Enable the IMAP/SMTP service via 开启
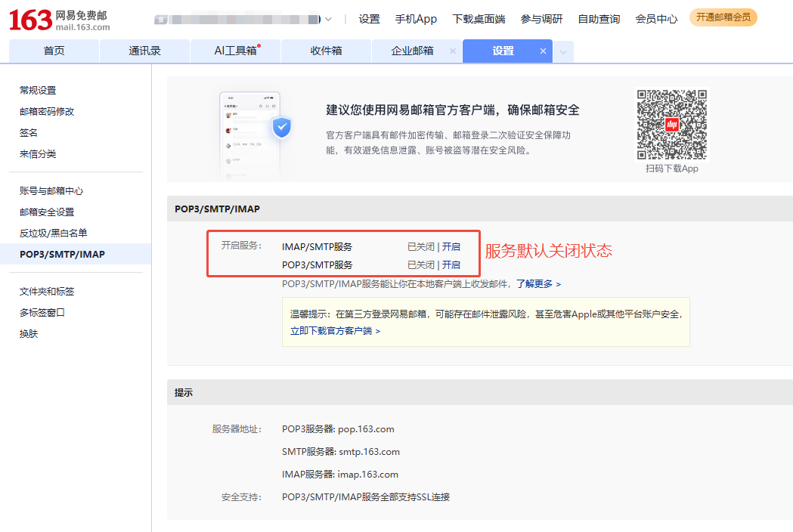 451,246
